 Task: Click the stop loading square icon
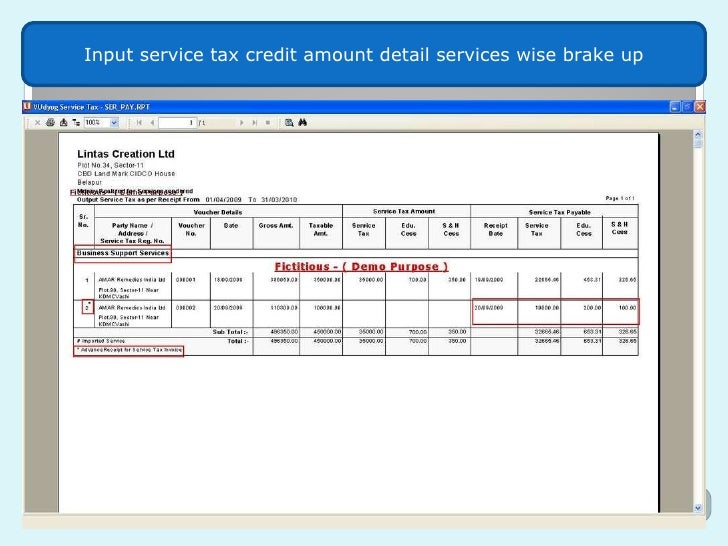point(267,123)
